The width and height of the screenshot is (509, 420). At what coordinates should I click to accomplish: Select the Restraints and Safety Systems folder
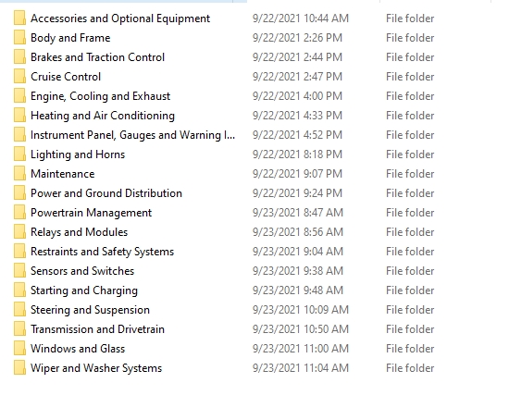pos(102,252)
